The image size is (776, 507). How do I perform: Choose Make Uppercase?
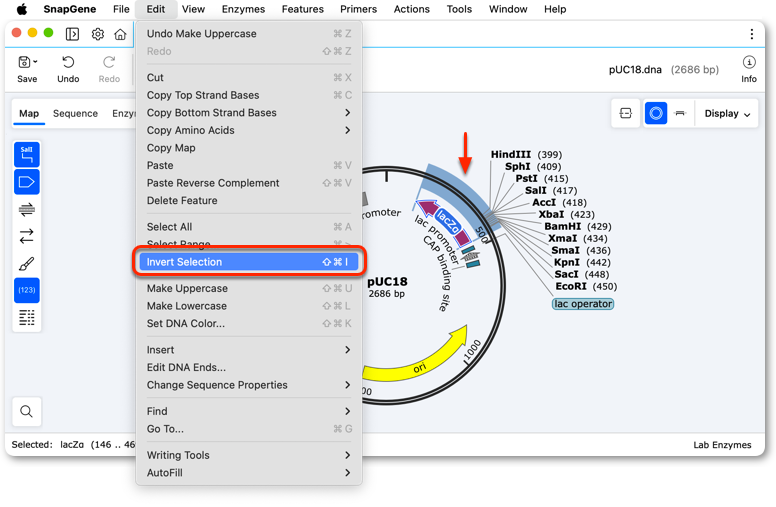(x=249, y=288)
